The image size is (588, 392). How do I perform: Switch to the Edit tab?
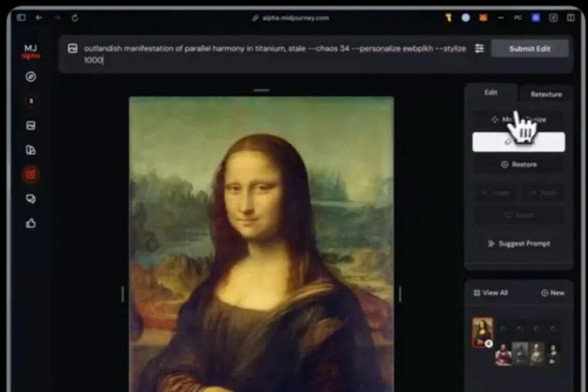coord(490,93)
